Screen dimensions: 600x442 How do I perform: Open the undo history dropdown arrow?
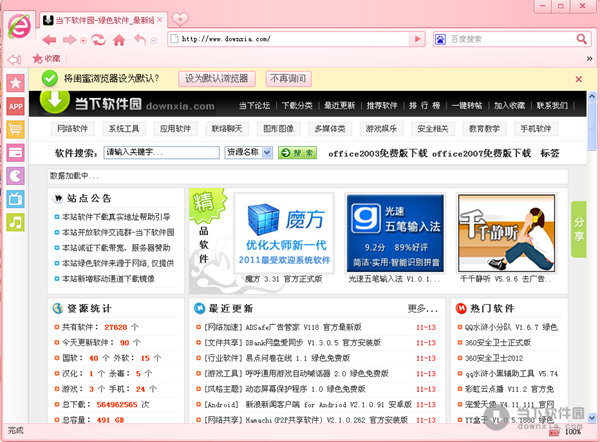(x=153, y=40)
